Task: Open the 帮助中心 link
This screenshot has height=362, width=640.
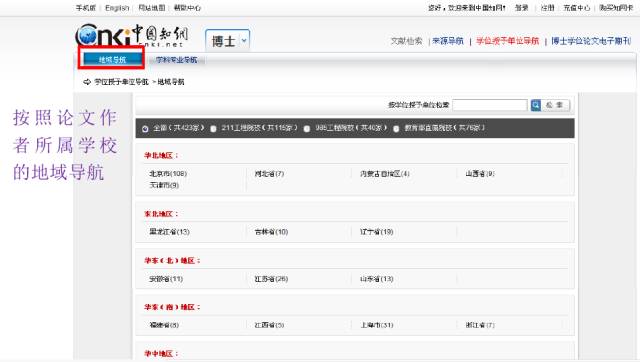Action: 187,8
